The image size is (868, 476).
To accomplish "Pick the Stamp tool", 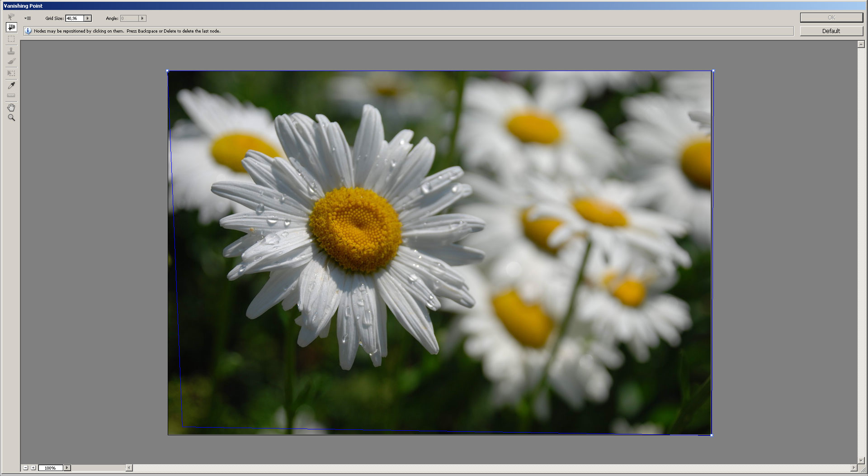I will click(x=11, y=51).
